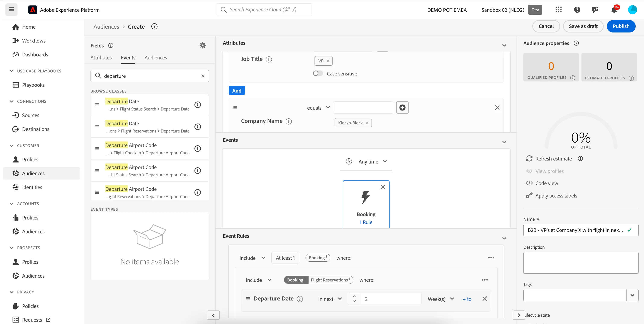Open the user profile avatar

tap(632, 10)
